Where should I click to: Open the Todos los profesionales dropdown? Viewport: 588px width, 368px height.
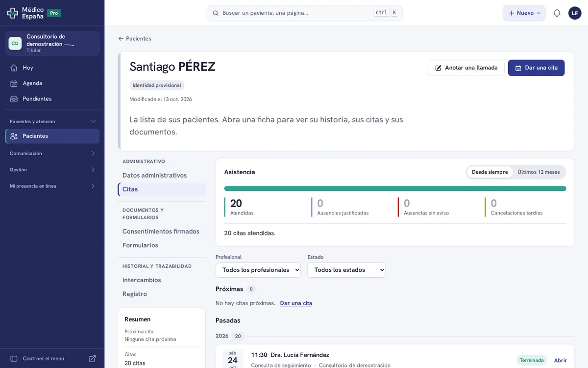click(258, 270)
